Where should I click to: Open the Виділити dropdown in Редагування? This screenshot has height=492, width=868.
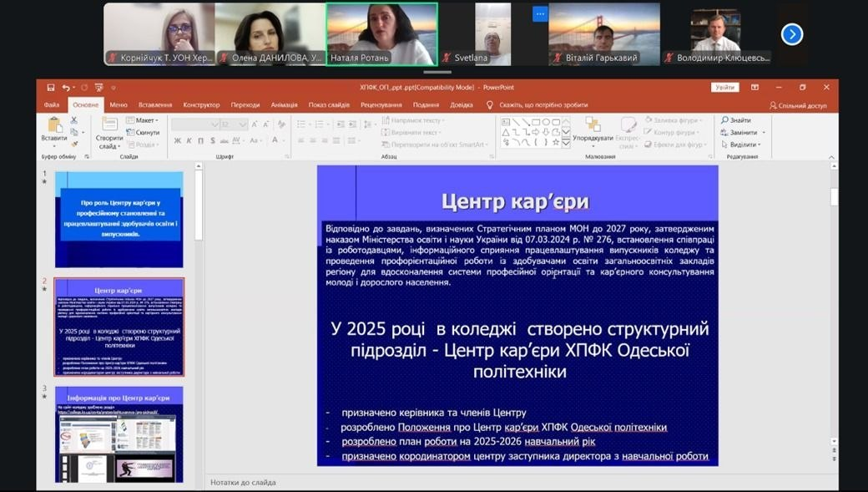point(742,143)
